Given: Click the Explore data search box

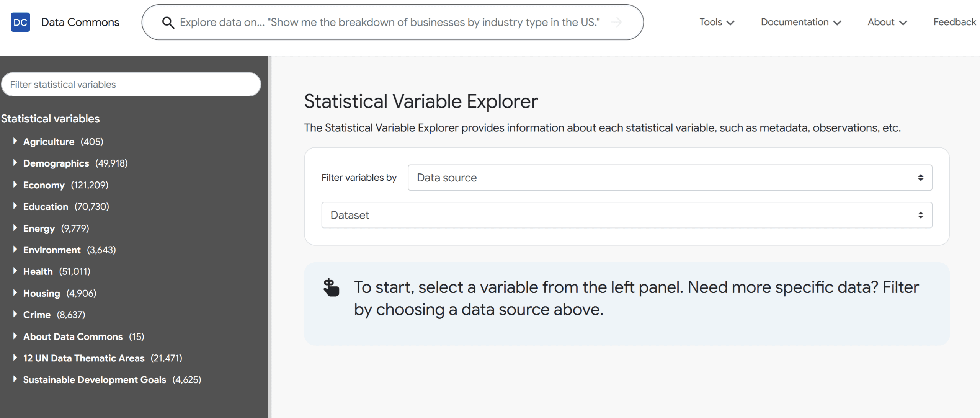Looking at the screenshot, I should 390,23.
